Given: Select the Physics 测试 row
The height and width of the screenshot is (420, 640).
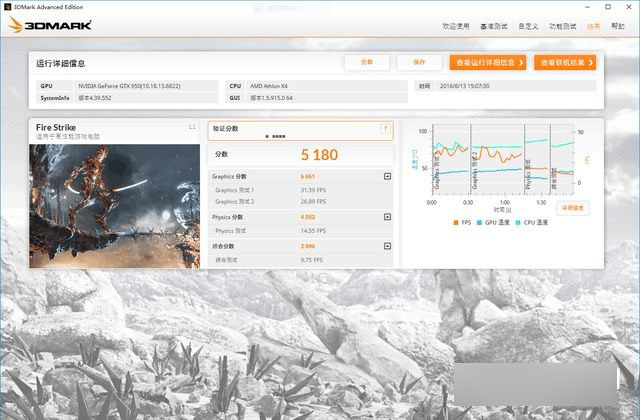Looking at the screenshot, I should pyautogui.click(x=300, y=231).
